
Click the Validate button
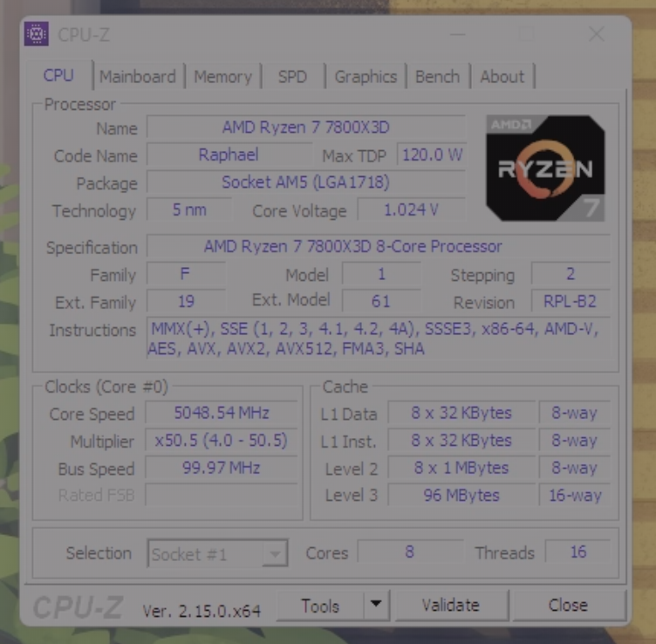tap(451, 605)
